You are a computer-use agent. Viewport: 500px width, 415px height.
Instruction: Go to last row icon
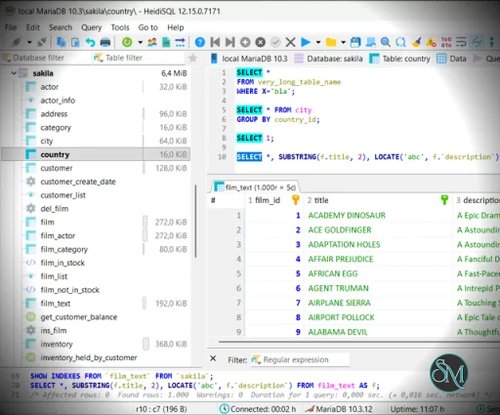coord(230,42)
